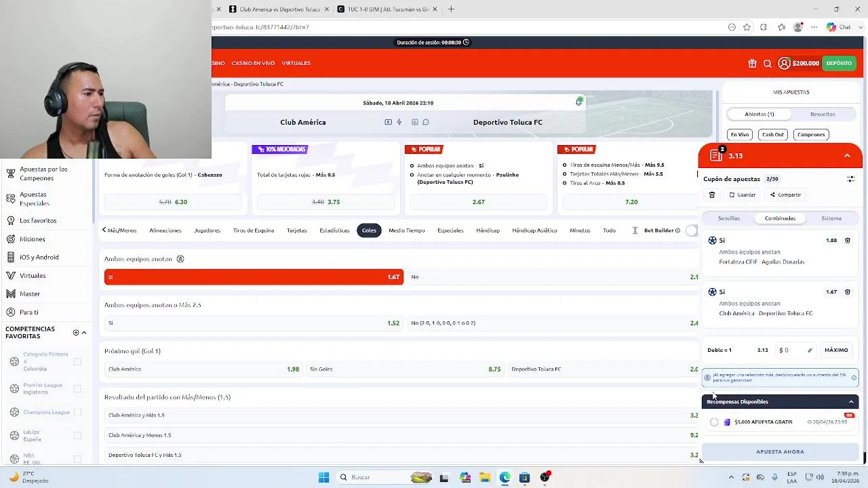The image size is (868, 488).
Task: Click the pencil edit icon in stake field
Action: tap(810, 350)
